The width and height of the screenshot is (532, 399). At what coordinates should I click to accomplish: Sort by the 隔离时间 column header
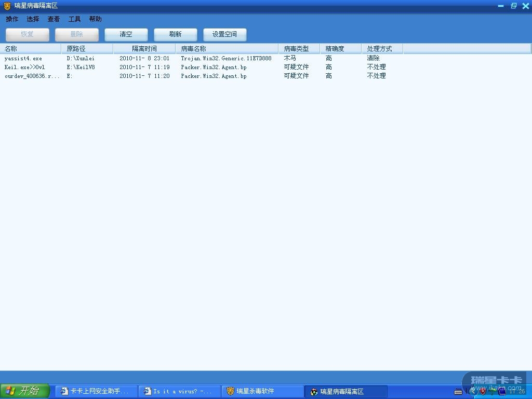(144, 49)
